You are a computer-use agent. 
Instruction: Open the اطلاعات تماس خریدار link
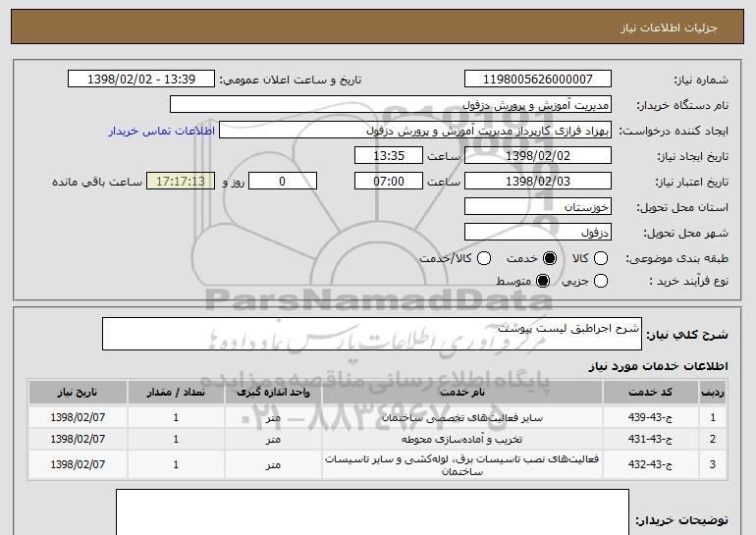tap(162, 131)
